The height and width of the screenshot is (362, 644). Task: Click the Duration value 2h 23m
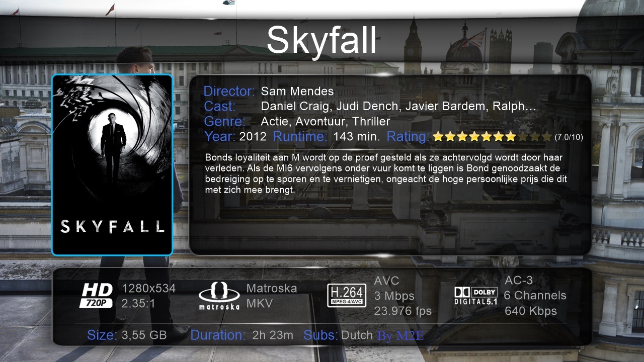click(273, 335)
